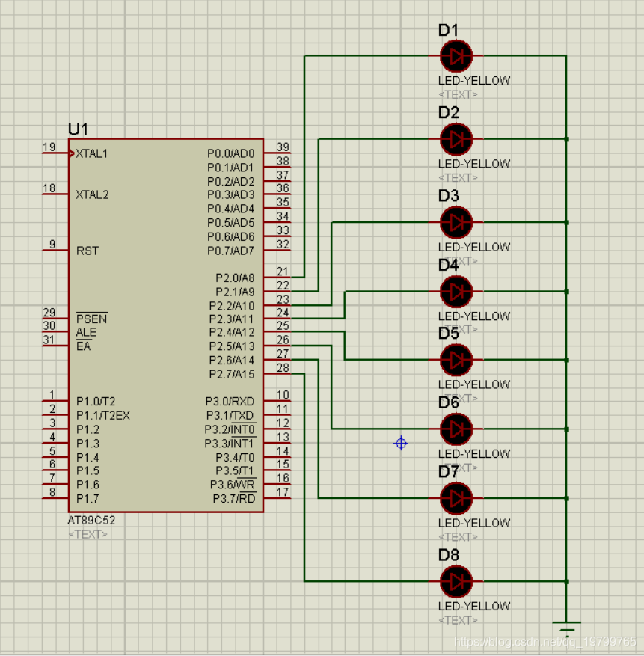Select the D2 LED symbol
This screenshot has height=656, width=644.
pyautogui.click(x=456, y=139)
